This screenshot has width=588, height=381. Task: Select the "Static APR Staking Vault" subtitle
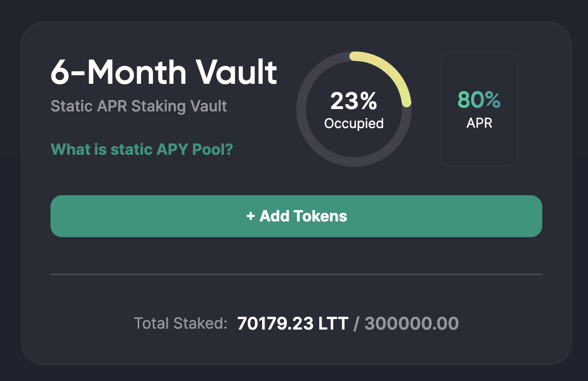click(139, 106)
